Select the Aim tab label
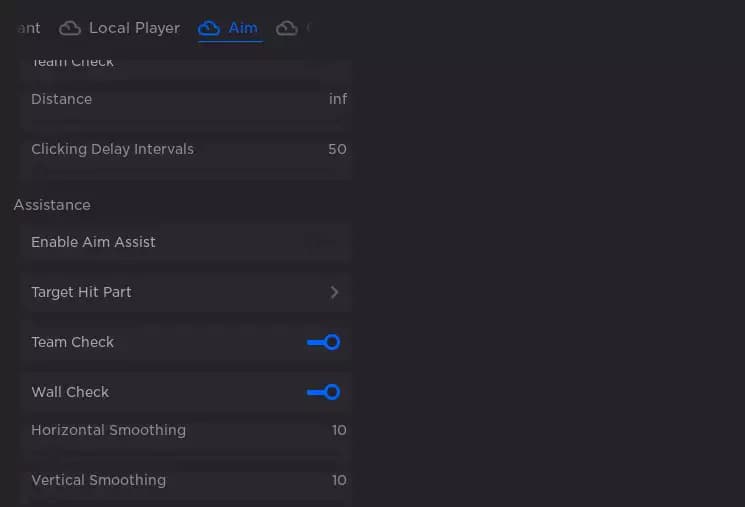The image size is (745, 507). (243, 28)
